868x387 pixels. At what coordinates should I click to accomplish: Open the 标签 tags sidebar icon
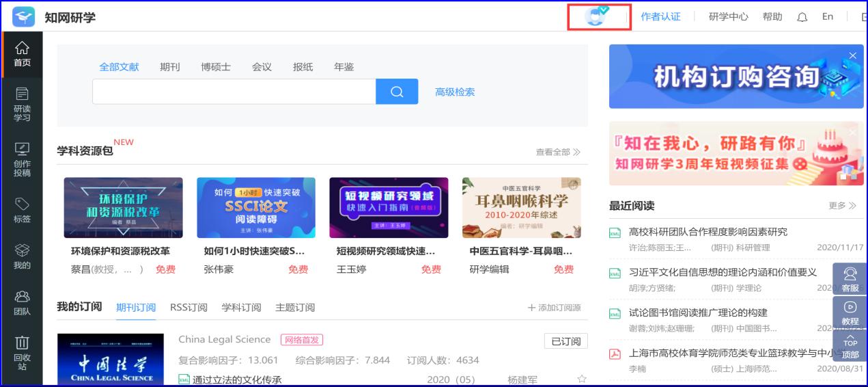point(22,210)
